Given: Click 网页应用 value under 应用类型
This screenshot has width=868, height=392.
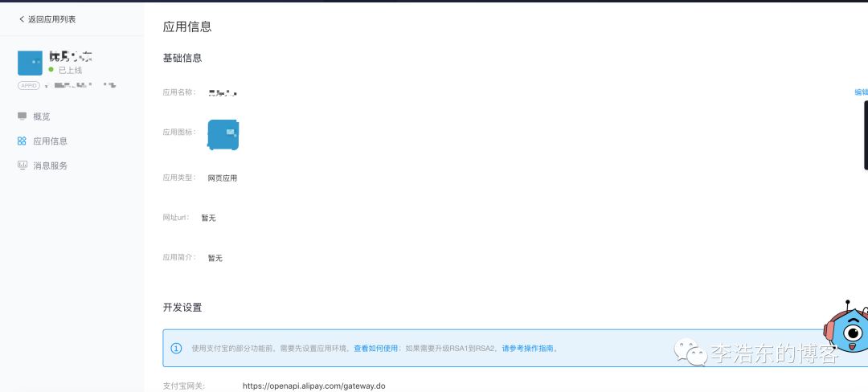Looking at the screenshot, I should (x=223, y=178).
